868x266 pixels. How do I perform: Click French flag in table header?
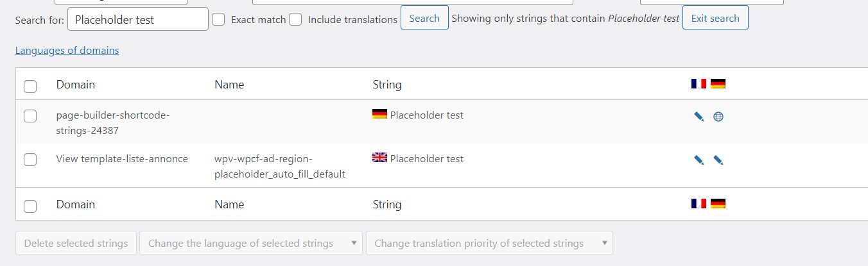coord(699,84)
